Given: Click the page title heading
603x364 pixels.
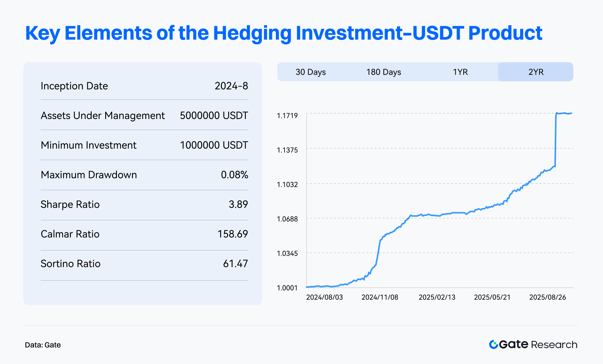Looking at the screenshot, I should (284, 33).
